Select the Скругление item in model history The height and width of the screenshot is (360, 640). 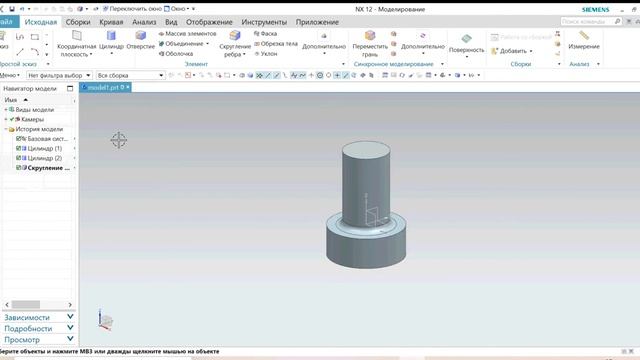click(x=48, y=168)
